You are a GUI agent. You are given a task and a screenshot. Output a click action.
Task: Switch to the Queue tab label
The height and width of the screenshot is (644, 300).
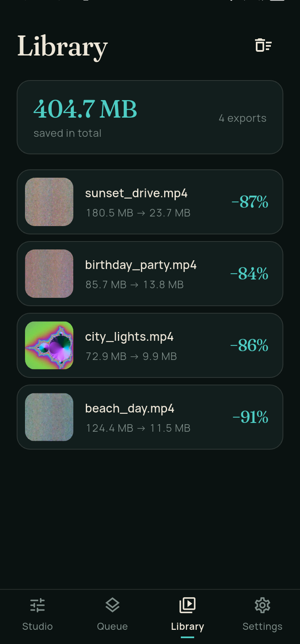tap(112, 626)
